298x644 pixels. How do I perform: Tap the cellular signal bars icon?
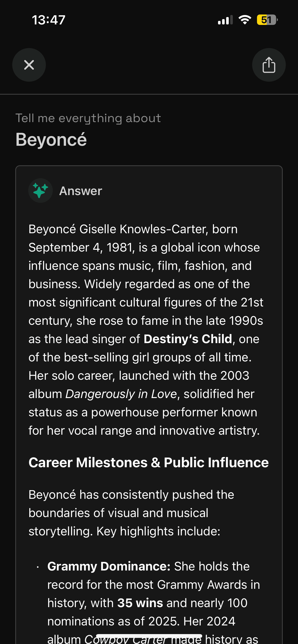[x=225, y=20]
